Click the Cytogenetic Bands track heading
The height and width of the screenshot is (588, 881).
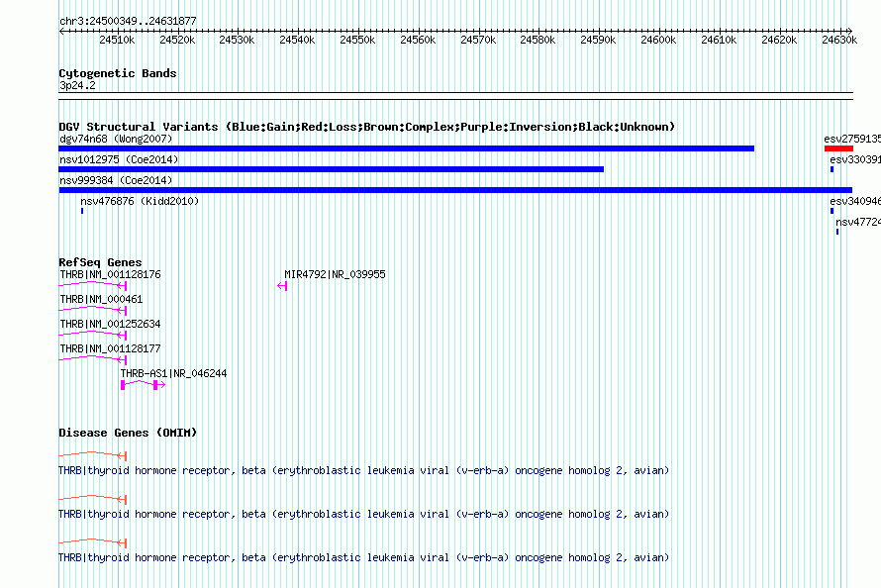click(x=118, y=73)
